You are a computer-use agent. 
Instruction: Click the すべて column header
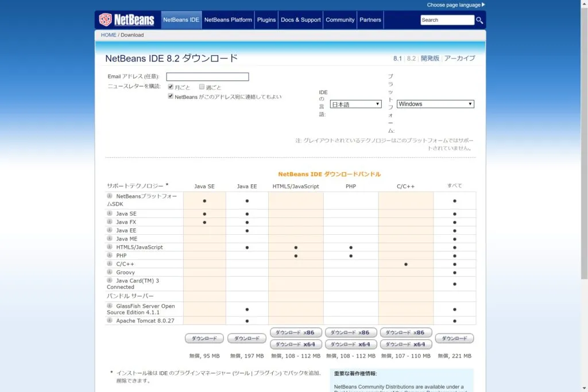tap(455, 185)
